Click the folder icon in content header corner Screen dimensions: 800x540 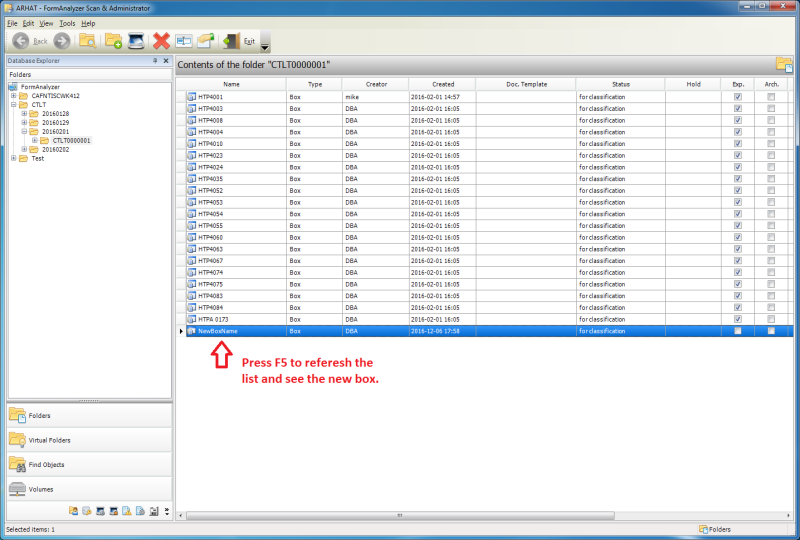point(784,65)
